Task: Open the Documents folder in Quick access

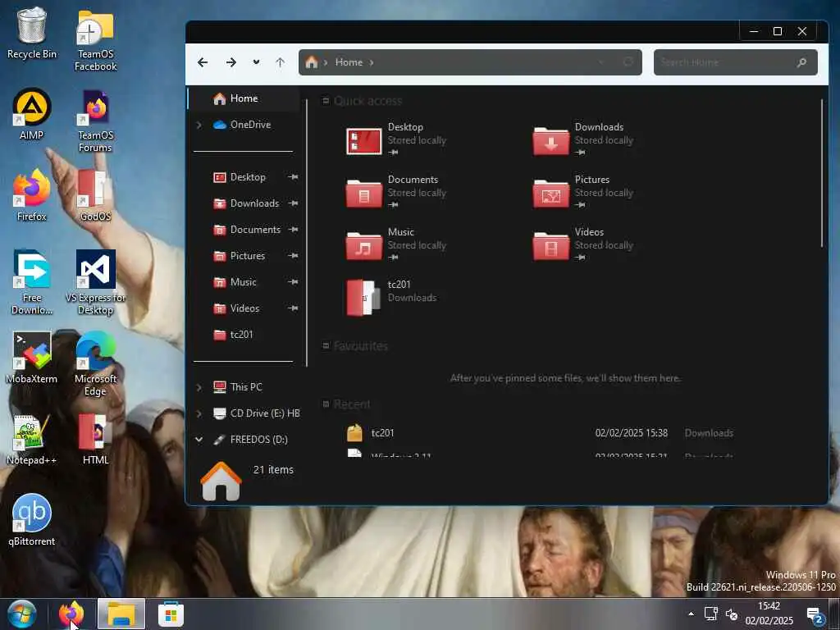Action: coord(396,193)
